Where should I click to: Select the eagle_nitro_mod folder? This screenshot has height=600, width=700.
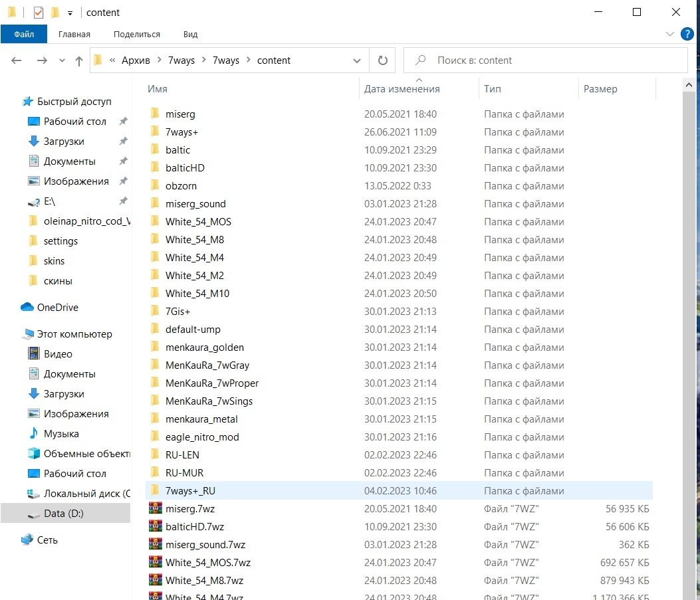(x=202, y=437)
